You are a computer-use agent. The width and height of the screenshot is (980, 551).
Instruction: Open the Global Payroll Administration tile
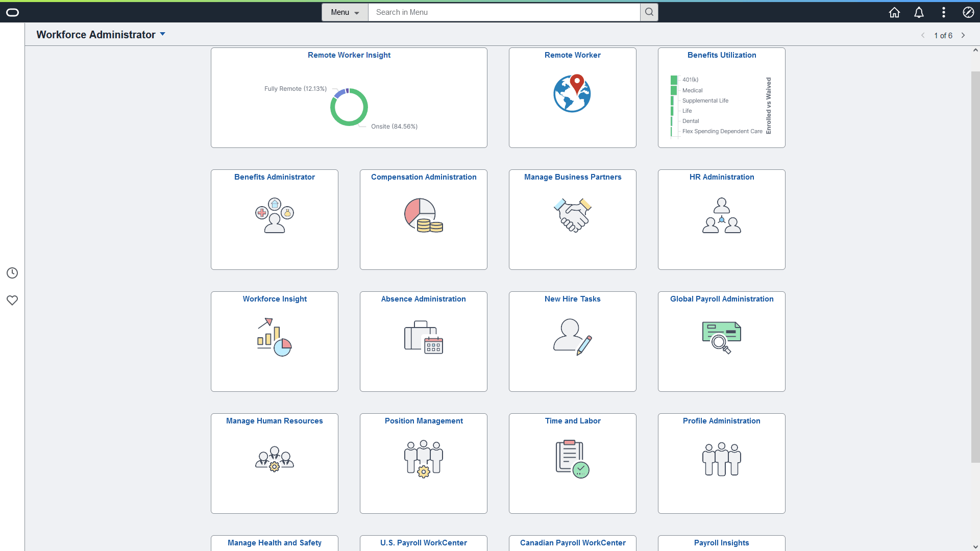pos(721,341)
